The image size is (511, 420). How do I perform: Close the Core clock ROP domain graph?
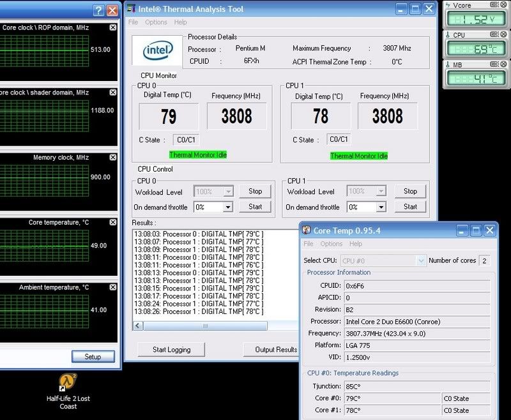(x=113, y=27)
